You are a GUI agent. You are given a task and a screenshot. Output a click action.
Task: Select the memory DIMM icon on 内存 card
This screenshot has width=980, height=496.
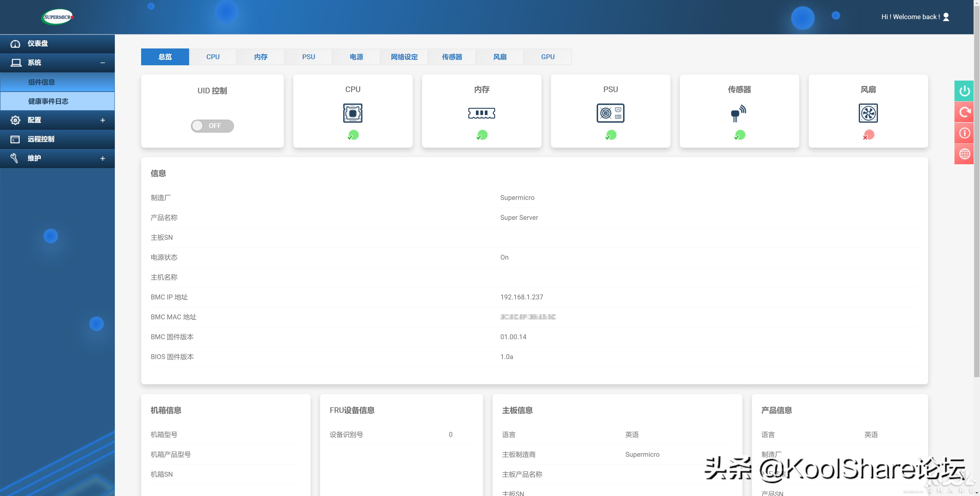pos(481,113)
